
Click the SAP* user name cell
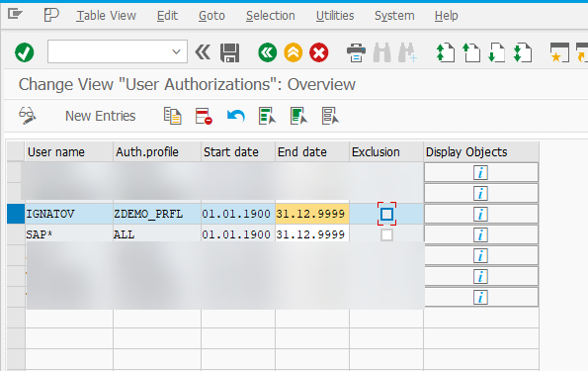point(68,235)
